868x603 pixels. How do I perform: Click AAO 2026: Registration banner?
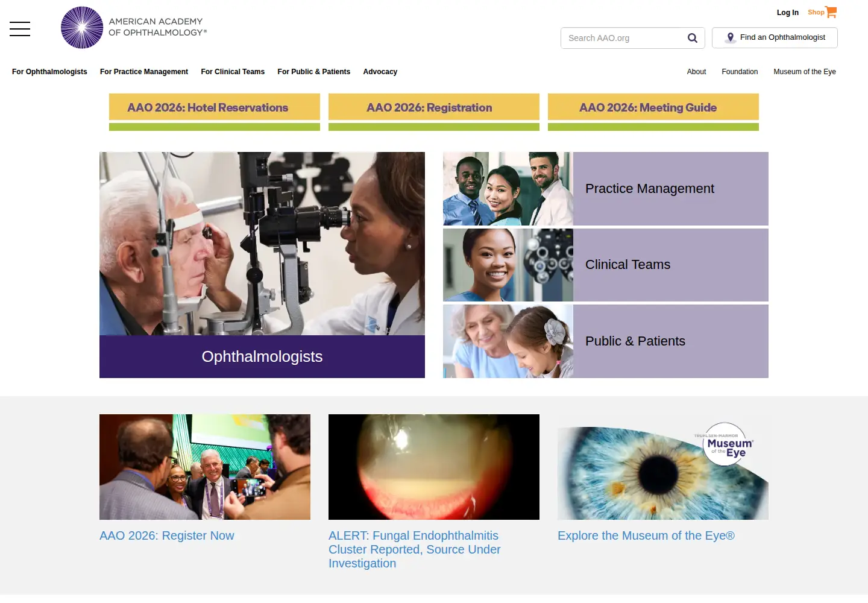point(434,112)
